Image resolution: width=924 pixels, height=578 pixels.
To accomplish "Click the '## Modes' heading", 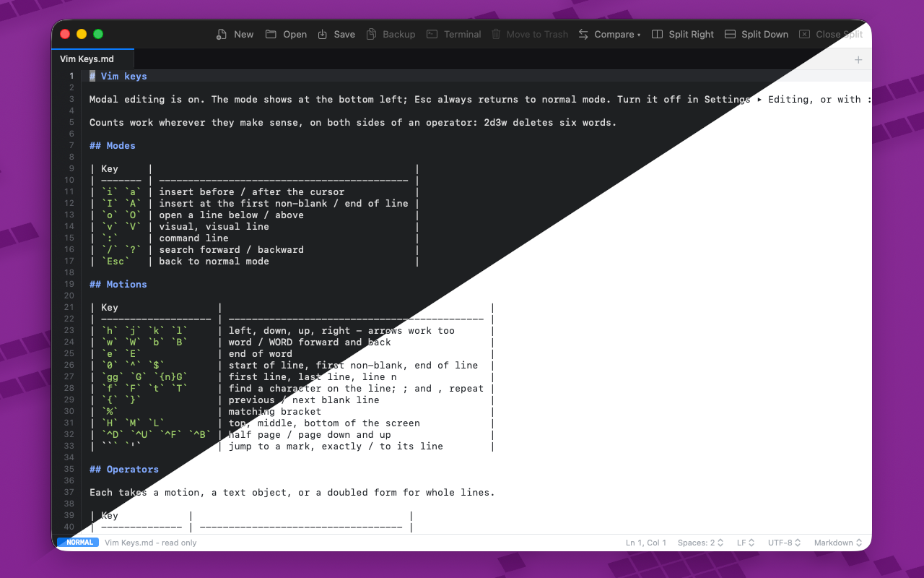I will point(113,145).
